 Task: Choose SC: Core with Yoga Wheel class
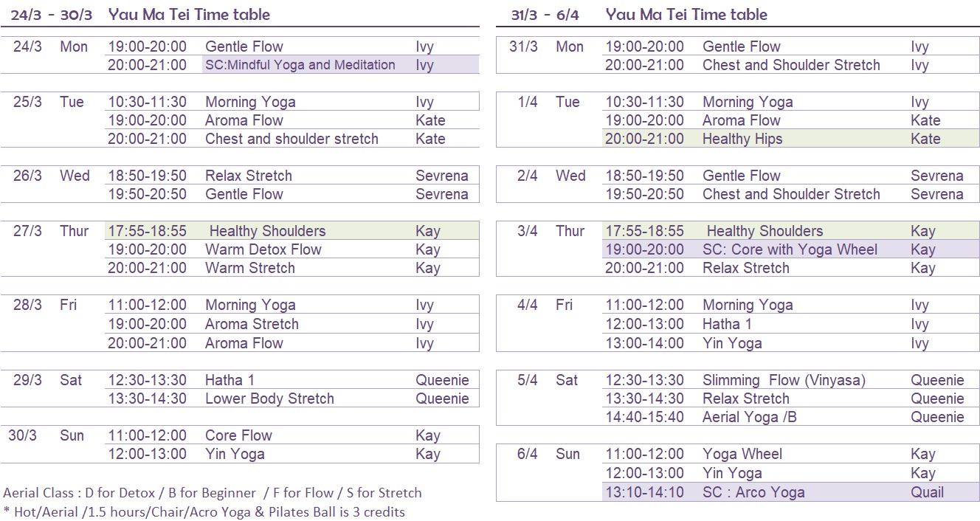790,249
